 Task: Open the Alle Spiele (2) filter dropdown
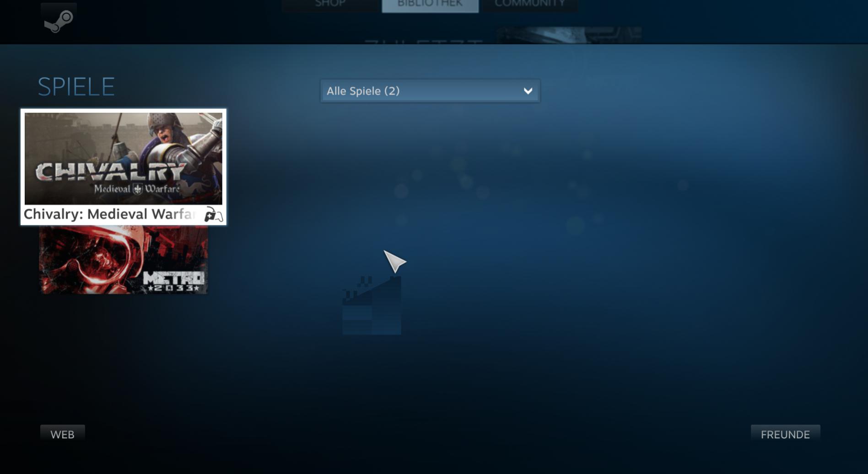[x=430, y=91]
